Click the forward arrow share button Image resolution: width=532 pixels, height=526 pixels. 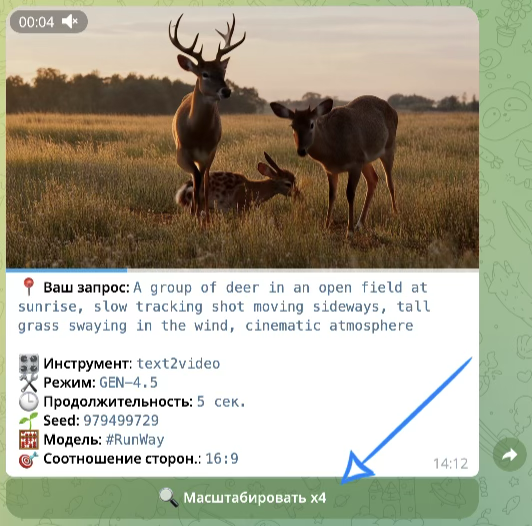pyautogui.click(x=510, y=455)
